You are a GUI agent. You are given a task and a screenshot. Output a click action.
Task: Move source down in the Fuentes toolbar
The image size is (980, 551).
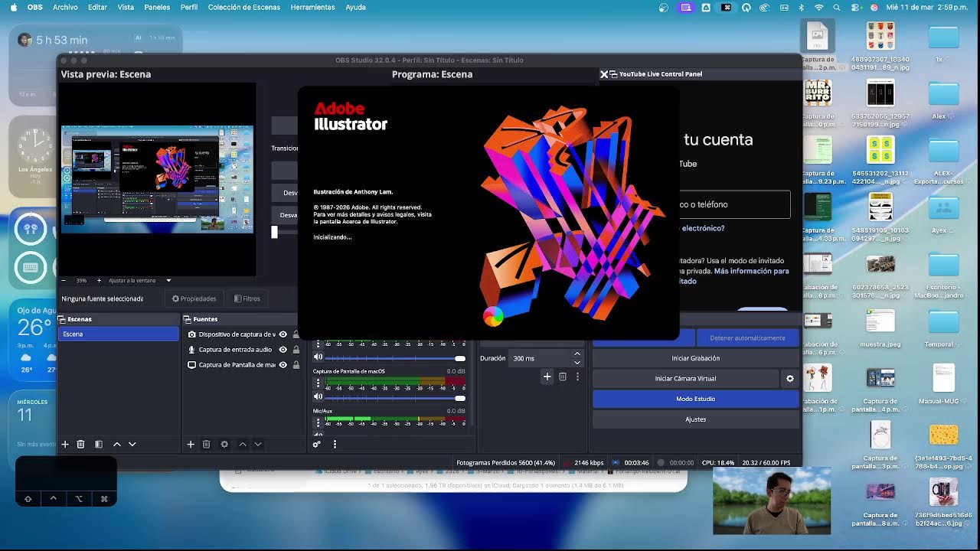click(x=258, y=444)
